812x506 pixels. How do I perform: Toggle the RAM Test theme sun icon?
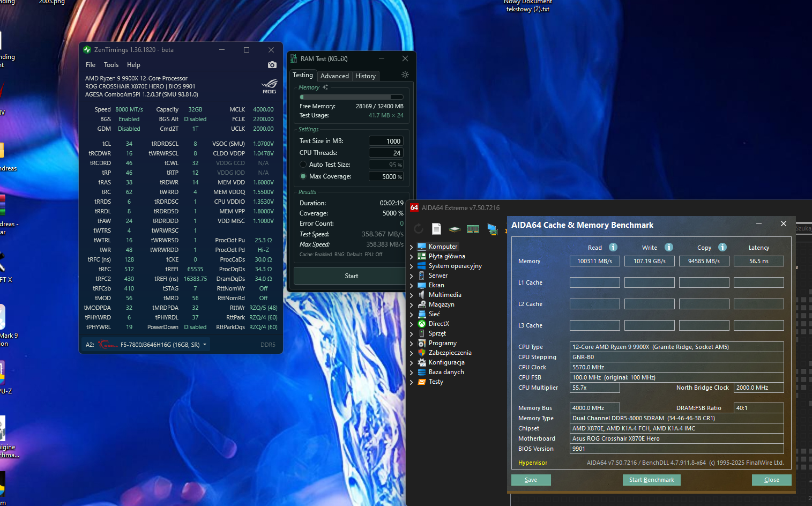point(405,75)
